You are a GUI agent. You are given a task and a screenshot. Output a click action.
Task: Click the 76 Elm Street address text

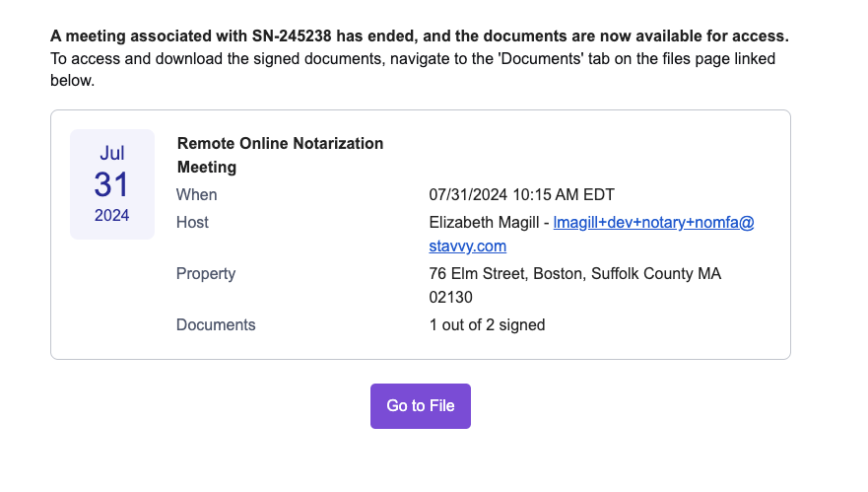tap(574, 274)
